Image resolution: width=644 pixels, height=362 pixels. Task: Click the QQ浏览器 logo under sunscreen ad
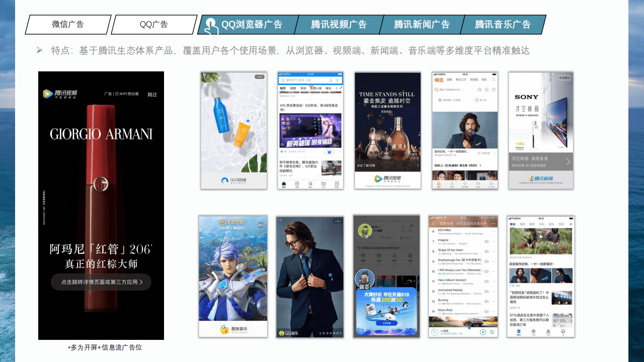coord(234,180)
